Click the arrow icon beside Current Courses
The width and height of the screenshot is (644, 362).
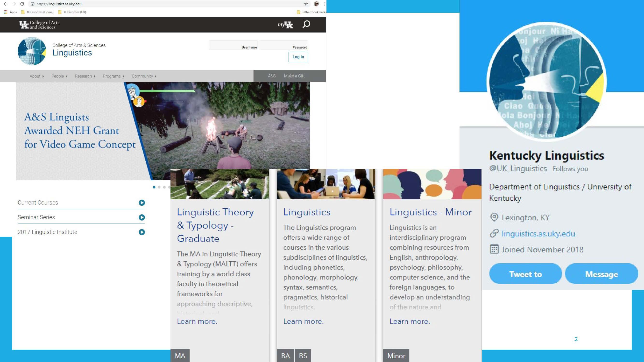pyautogui.click(x=142, y=203)
